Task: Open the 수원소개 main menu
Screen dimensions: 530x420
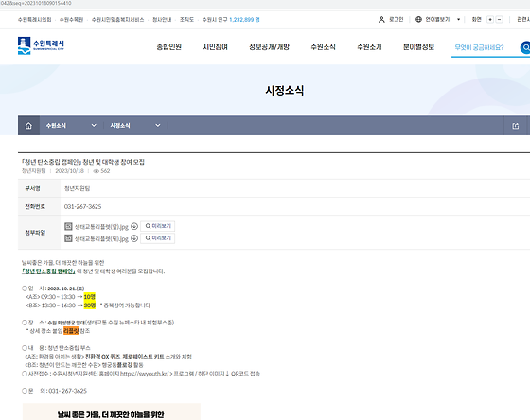Action: click(x=369, y=47)
